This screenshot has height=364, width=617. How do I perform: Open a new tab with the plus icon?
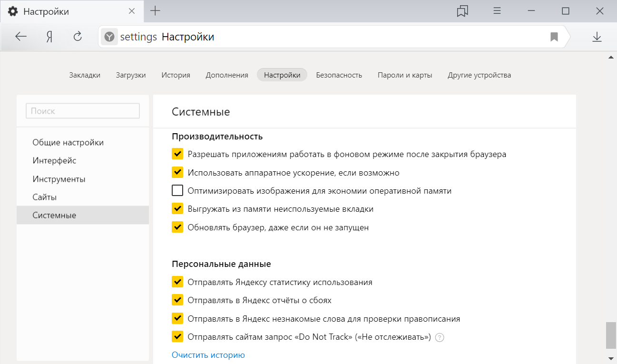[155, 11]
